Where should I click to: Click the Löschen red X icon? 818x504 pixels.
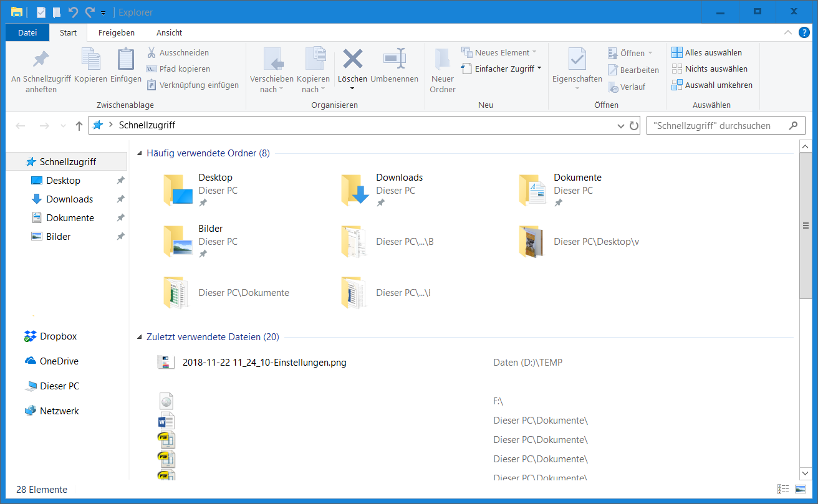point(353,59)
